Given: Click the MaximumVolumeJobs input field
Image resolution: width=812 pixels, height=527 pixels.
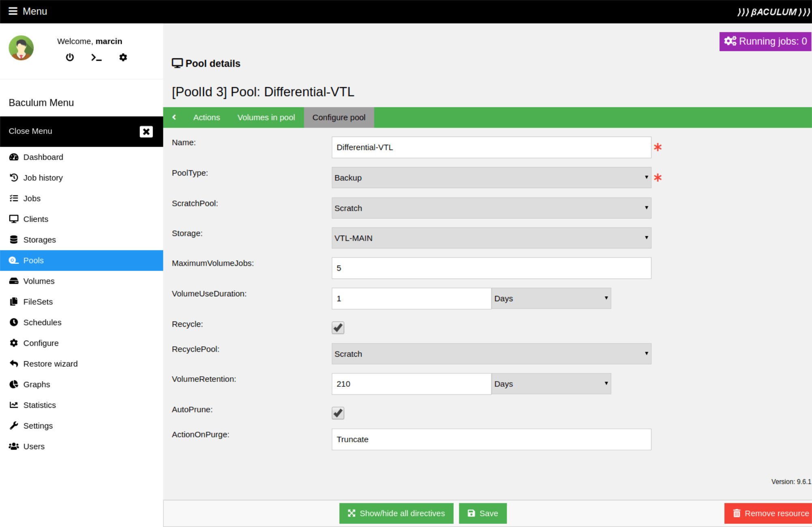Looking at the screenshot, I should 491,268.
